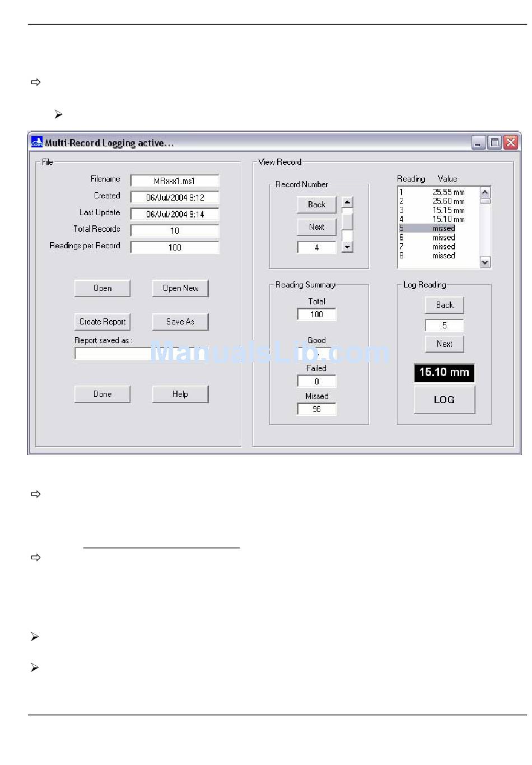Select reading 3 with value 15.15 mm
The height and width of the screenshot is (765, 532).
(x=439, y=210)
